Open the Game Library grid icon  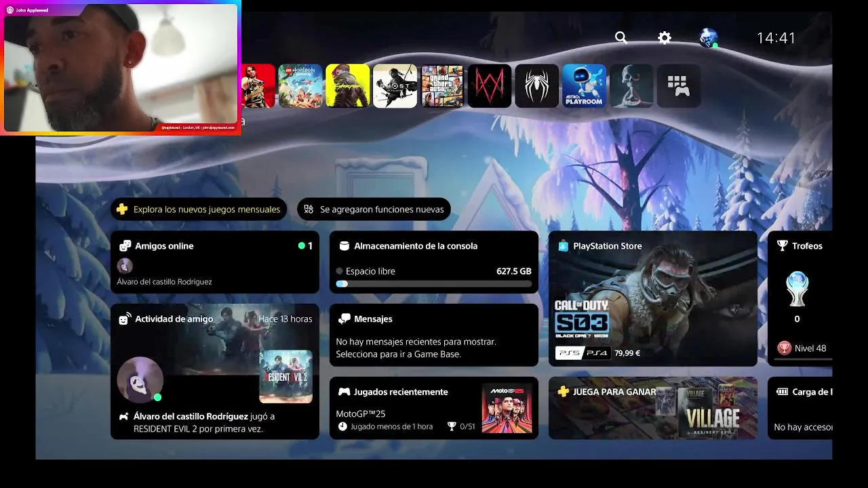point(679,86)
